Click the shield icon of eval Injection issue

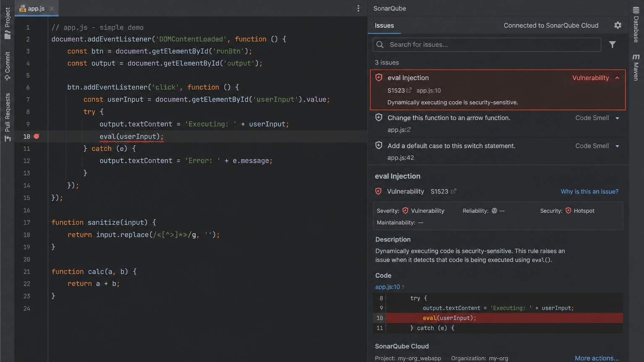379,78
